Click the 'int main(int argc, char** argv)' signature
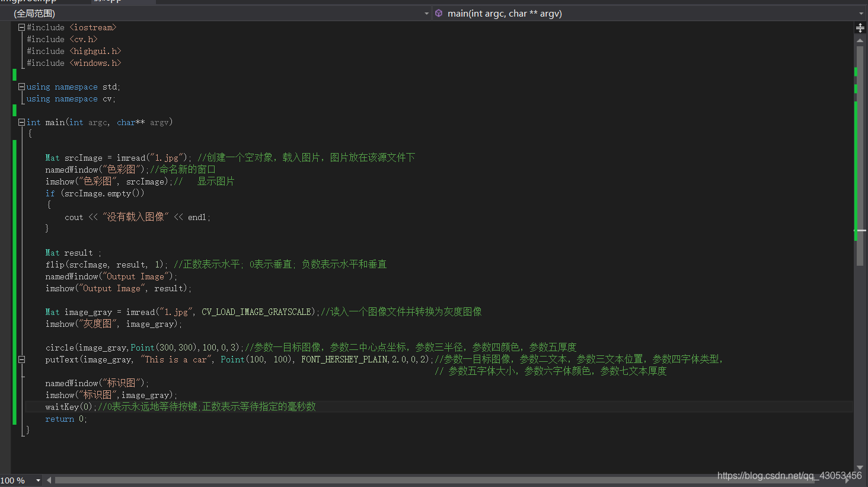 click(x=100, y=122)
